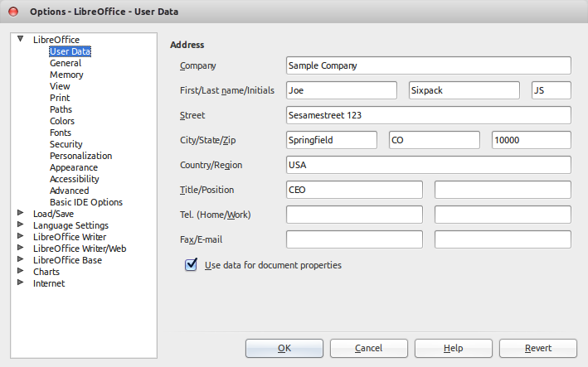Open Help for this dialog

point(454,348)
